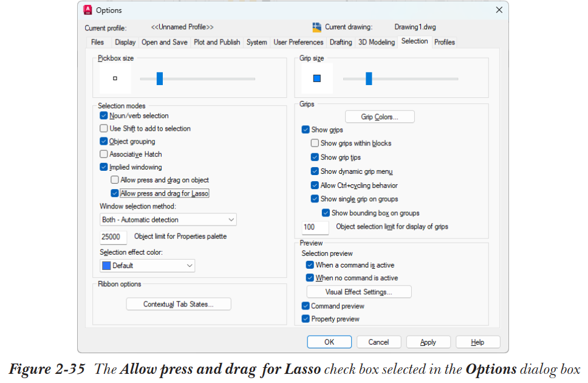This screenshot has width=588, height=383.
Task: Toggle Show dynamic grip menu
Action: click(x=315, y=171)
